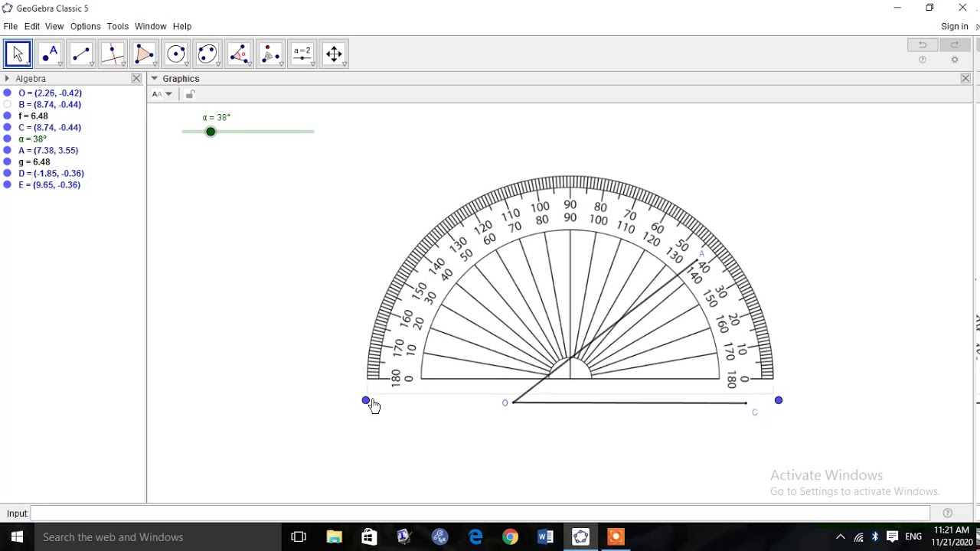
Task: Open the Action Center notifications icon
Action: [893, 536]
